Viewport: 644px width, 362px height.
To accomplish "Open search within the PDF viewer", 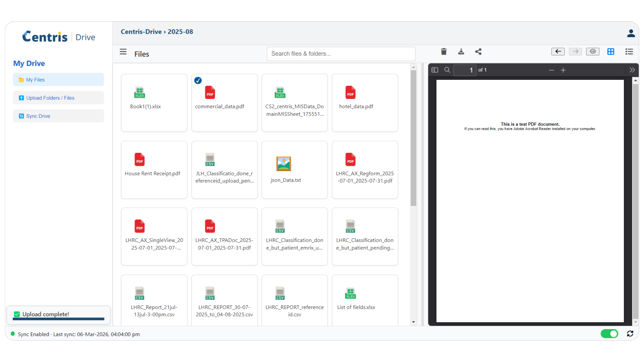I will [447, 70].
